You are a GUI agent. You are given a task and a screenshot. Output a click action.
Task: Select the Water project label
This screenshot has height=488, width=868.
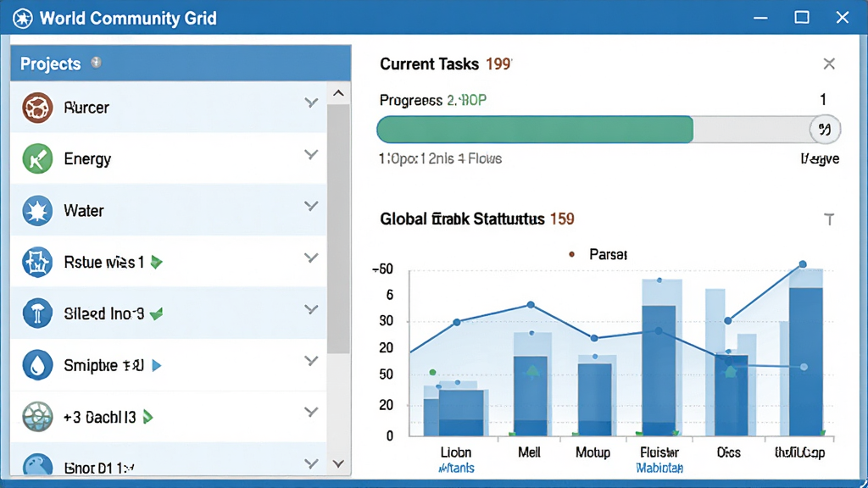coord(84,211)
